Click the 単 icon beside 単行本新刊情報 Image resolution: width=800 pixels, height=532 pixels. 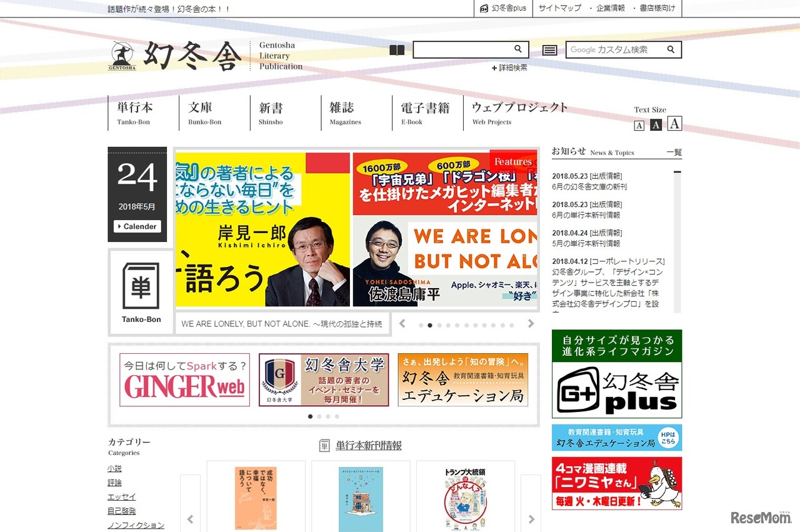coord(324,446)
